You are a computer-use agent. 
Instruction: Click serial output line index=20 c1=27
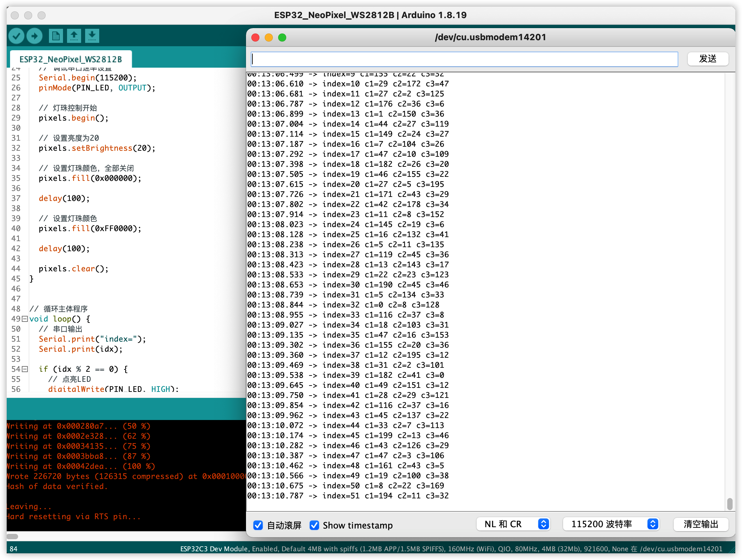[x=346, y=185]
